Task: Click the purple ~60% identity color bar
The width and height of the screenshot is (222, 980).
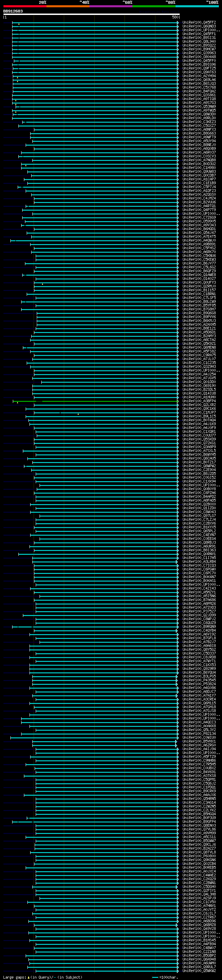Action: coord(111,6)
